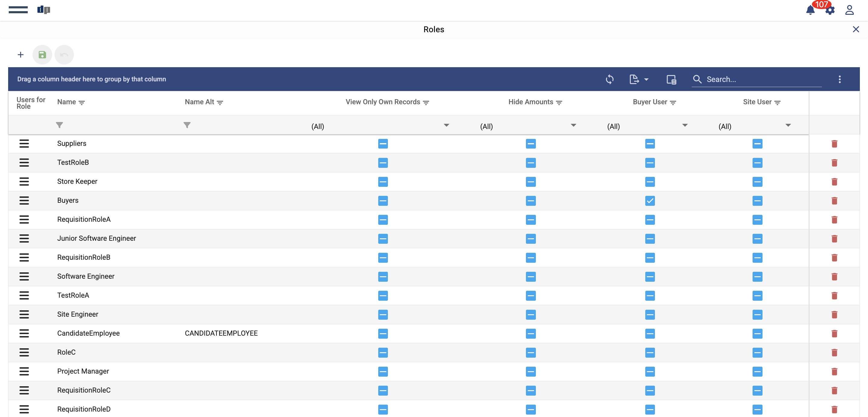This screenshot has height=417, width=868.
Task: Open the user profile icon
Action: (x=849, y=10)
